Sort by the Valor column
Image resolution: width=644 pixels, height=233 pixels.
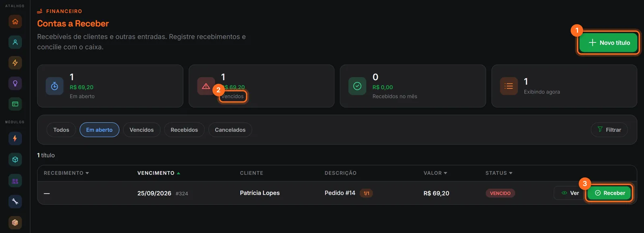pos(435,173)
